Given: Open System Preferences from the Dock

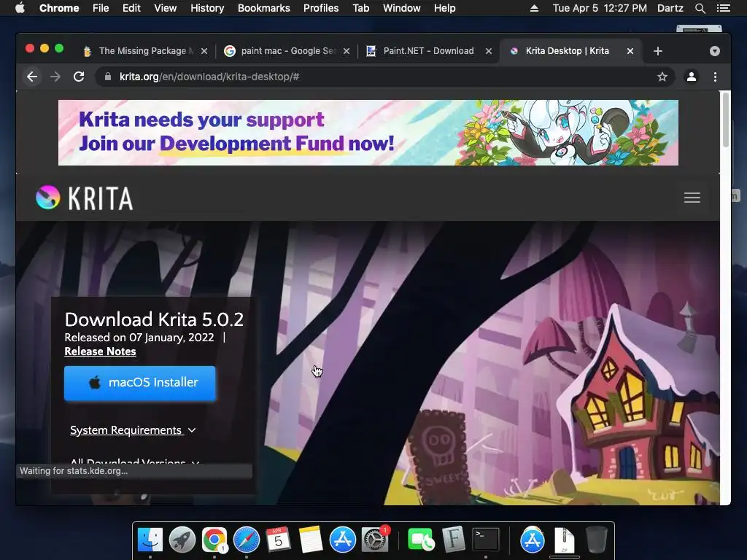Looking at the screenshot, I should (x=375, y=540).
